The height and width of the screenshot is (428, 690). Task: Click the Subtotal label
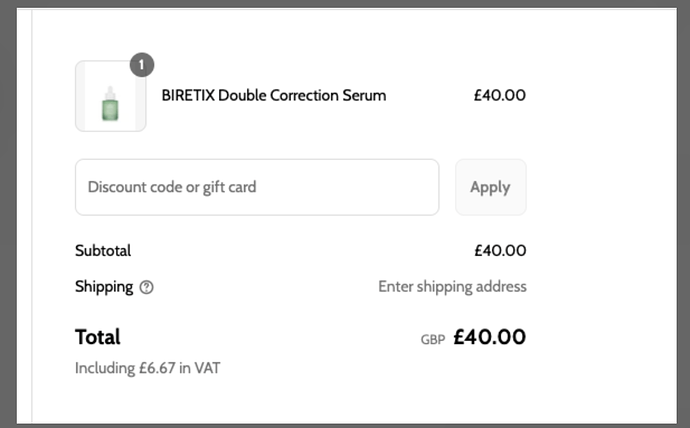click(103, 251)
